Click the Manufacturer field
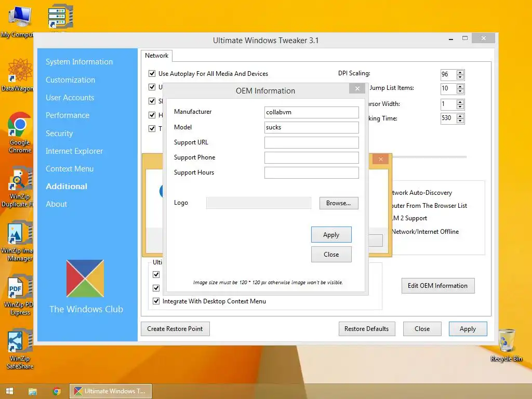The image size is (532, 399). [312, 112]
